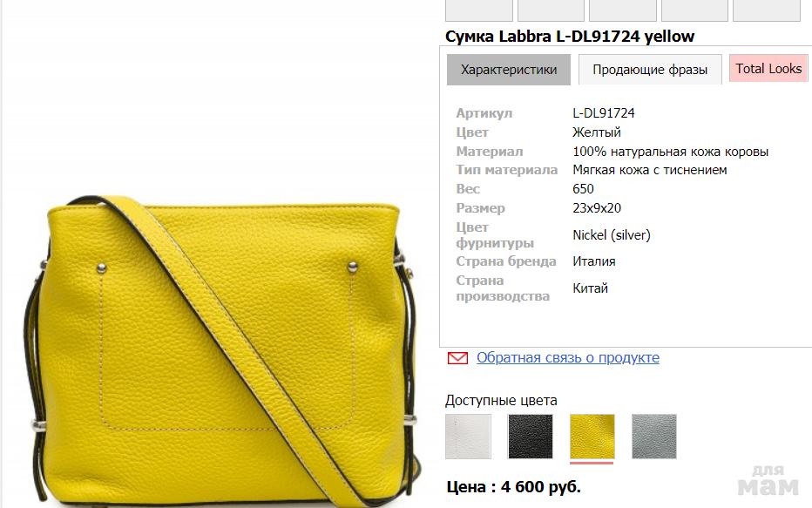Screen dimensions: 812x508
Task: Click the fourth thumbnail box at top
Action: coord(694,10)
